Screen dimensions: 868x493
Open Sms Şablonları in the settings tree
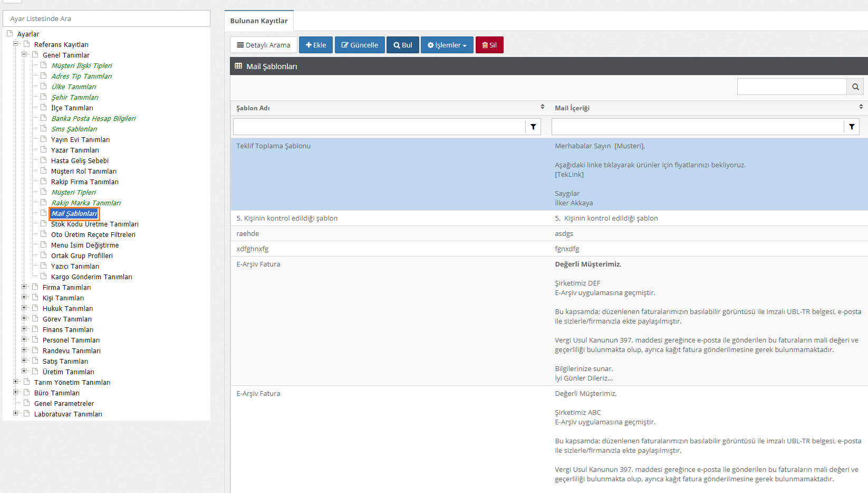(74, 129)
